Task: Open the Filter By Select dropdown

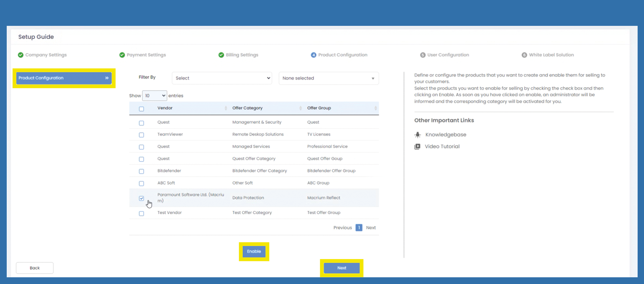Action: (x=222, y=78)
